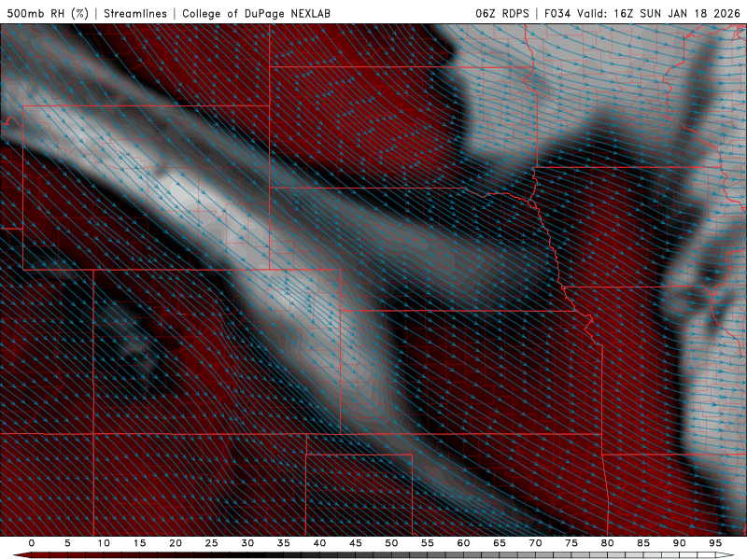Screen dimensions: 747x560
Task: Click the "Valid: 16Z SUN JAN 18 2026" text
Action: point(659,13)
